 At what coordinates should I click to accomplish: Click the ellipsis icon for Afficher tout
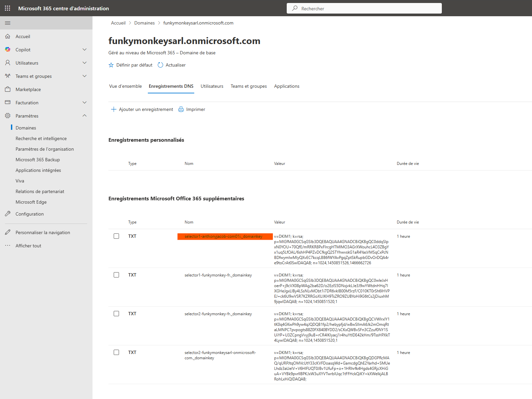click(8, 246)
